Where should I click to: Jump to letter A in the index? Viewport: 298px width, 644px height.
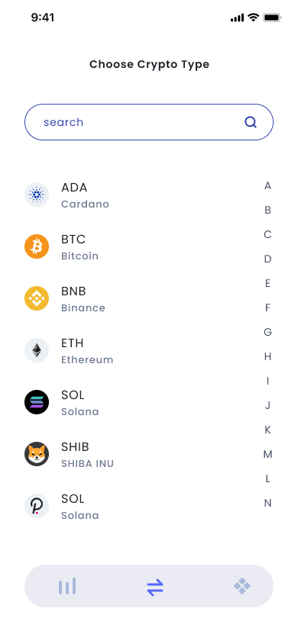click(x=267, y=186)
